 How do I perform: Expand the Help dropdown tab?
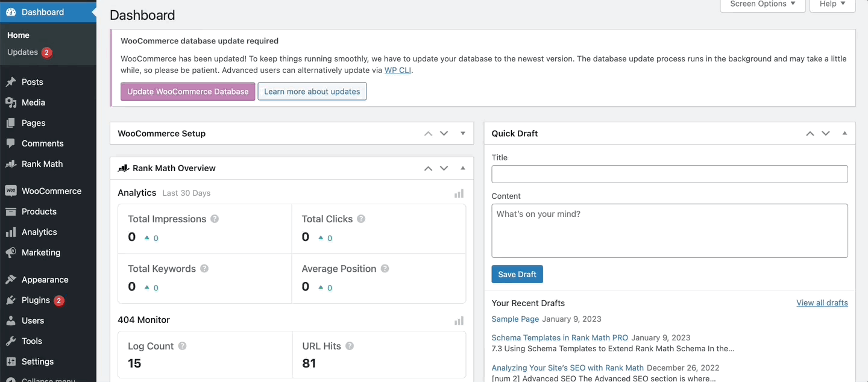[832, 4]
